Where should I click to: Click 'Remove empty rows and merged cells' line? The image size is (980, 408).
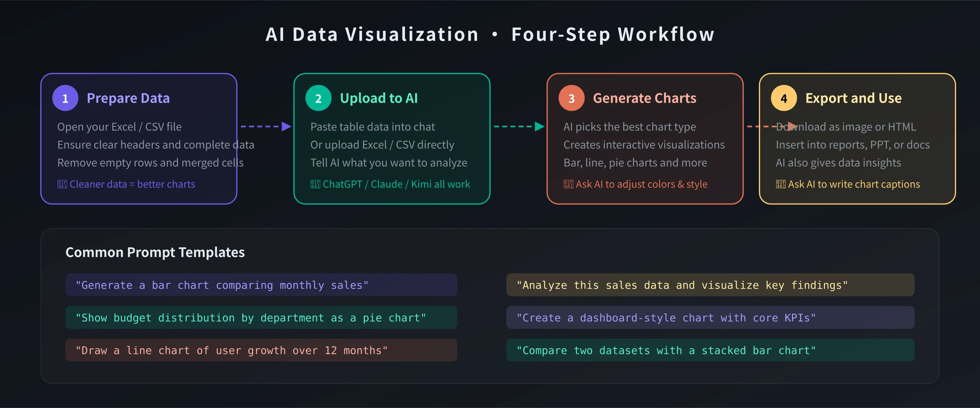click(x=151, y=163)
